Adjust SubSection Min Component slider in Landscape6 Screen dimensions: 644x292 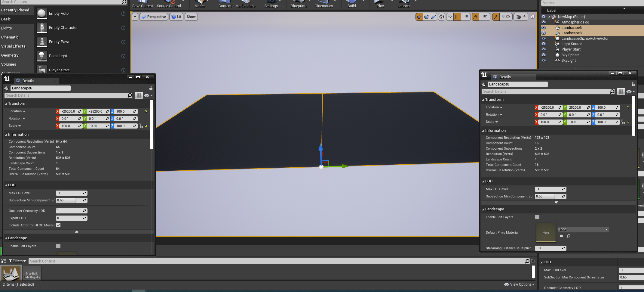72,200
